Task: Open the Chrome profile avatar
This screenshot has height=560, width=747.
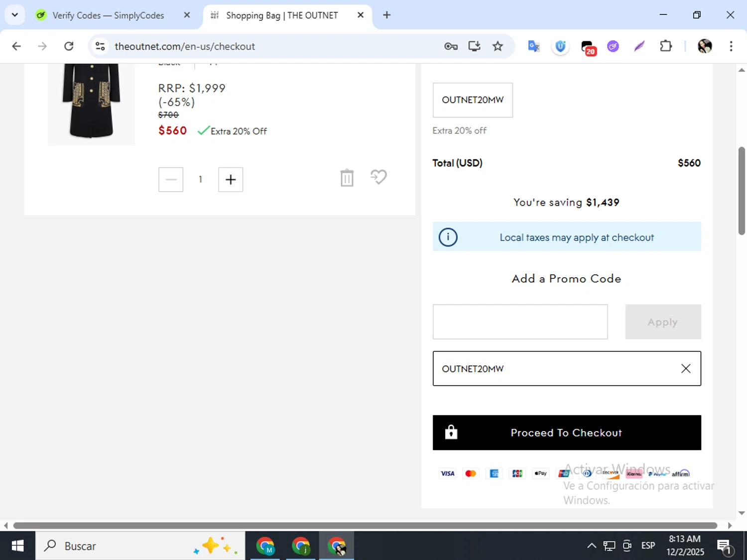Action: click(705, 46)
